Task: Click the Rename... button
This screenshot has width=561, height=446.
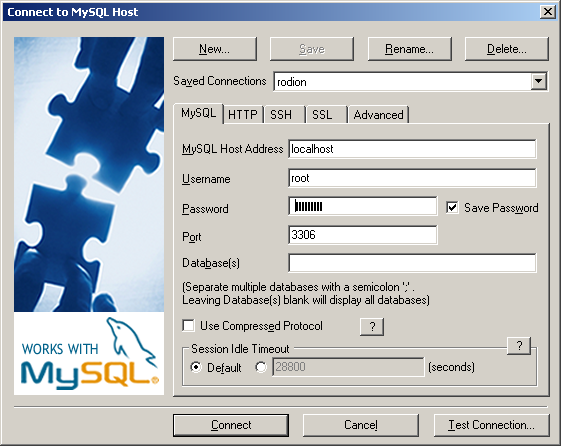Action: pyautogui.click(x=410, y=49)
